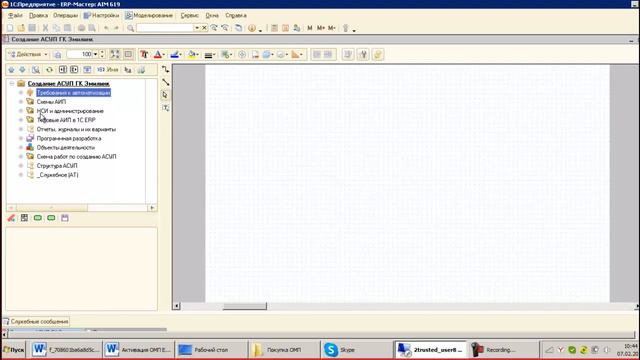Click the red pencil icon below the tree
The height and width of the screenshot is (360, 640).
[11, 218]
